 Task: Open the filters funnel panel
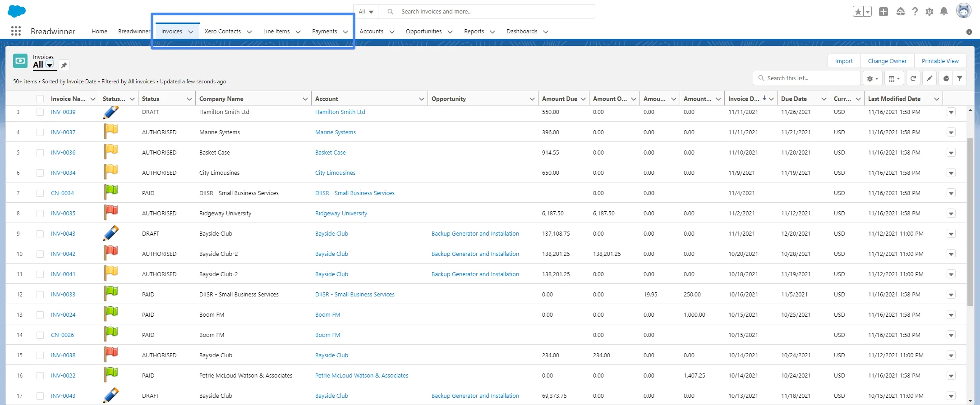[960, 78]
